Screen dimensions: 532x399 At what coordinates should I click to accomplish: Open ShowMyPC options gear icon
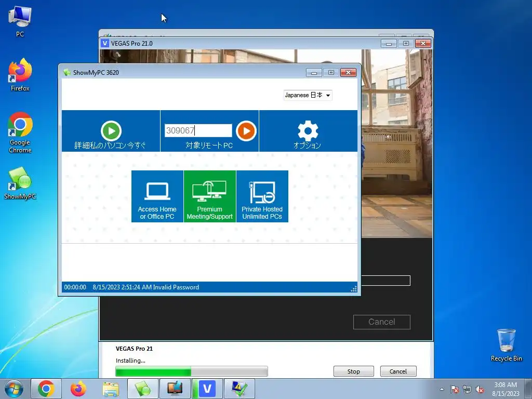coord(308,130)
